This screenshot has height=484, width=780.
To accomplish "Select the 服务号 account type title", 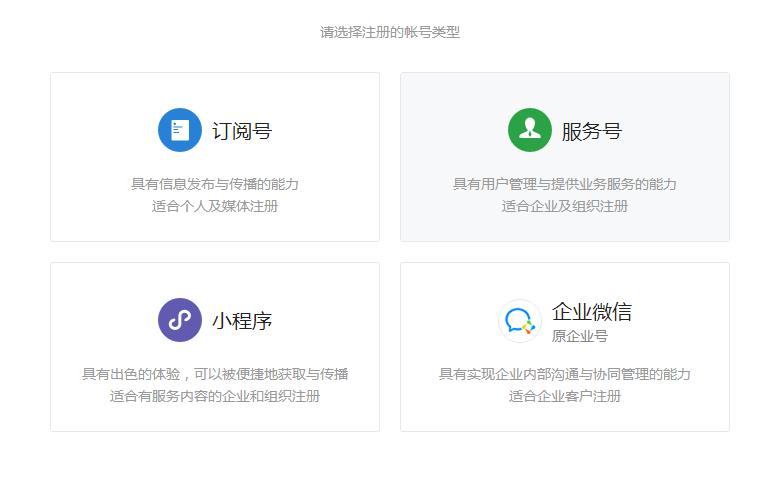I will 592,131.
